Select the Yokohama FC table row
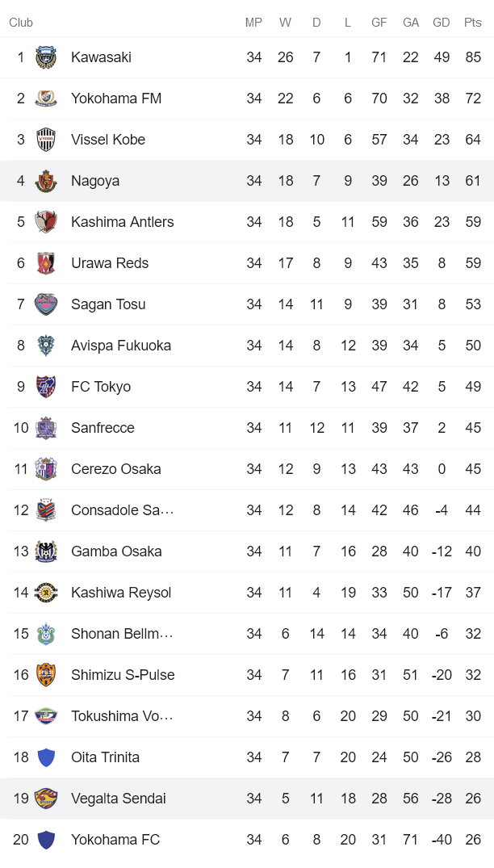 point(247,840)
